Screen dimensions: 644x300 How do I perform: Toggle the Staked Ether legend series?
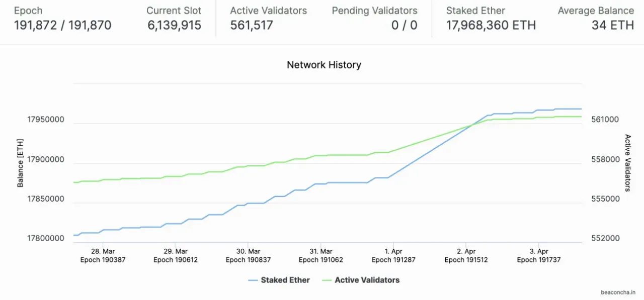[279, 280]
